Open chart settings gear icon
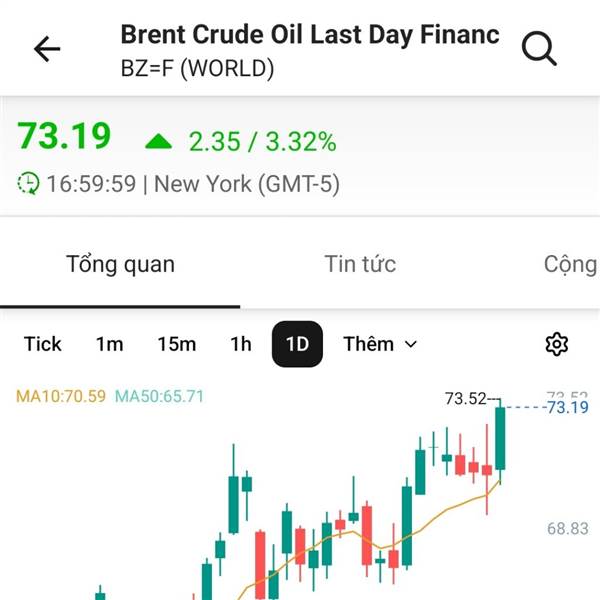Screen dimensions: 600x600 (x=557, y=344)
